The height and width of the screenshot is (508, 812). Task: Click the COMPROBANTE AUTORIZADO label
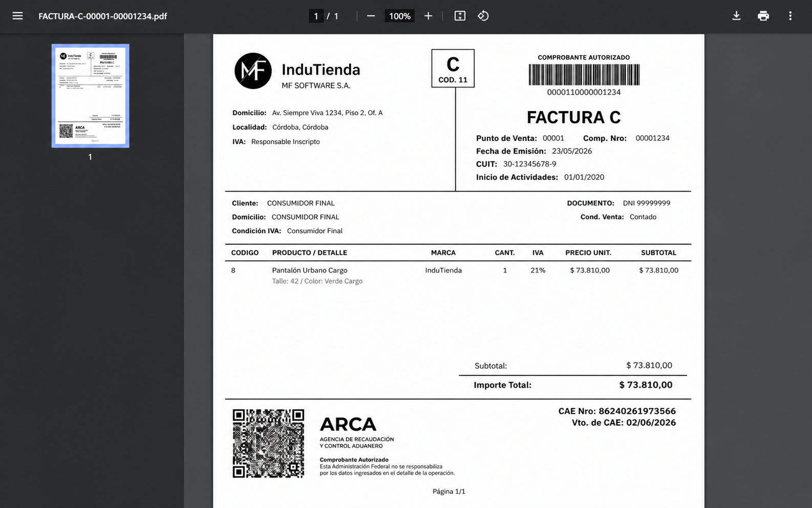pyautogui.click(x=584, y=57)
